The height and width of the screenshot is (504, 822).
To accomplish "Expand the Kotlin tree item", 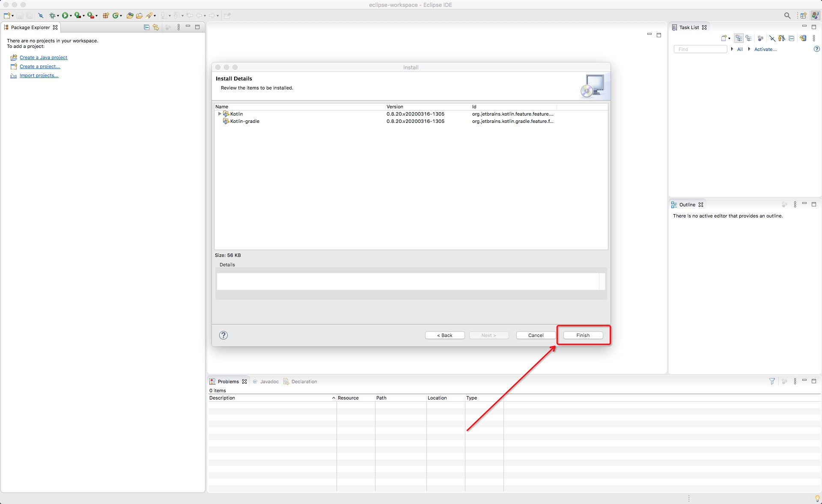I will 220,114.
